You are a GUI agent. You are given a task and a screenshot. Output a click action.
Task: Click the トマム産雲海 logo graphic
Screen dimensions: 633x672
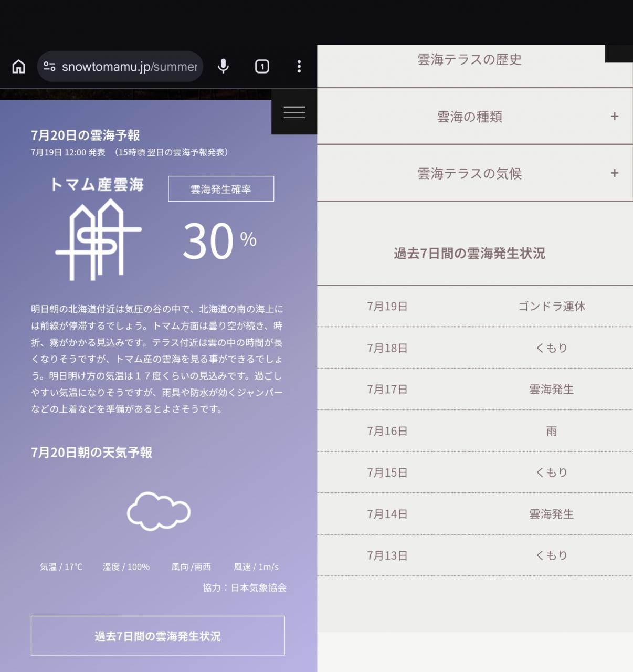98,229
